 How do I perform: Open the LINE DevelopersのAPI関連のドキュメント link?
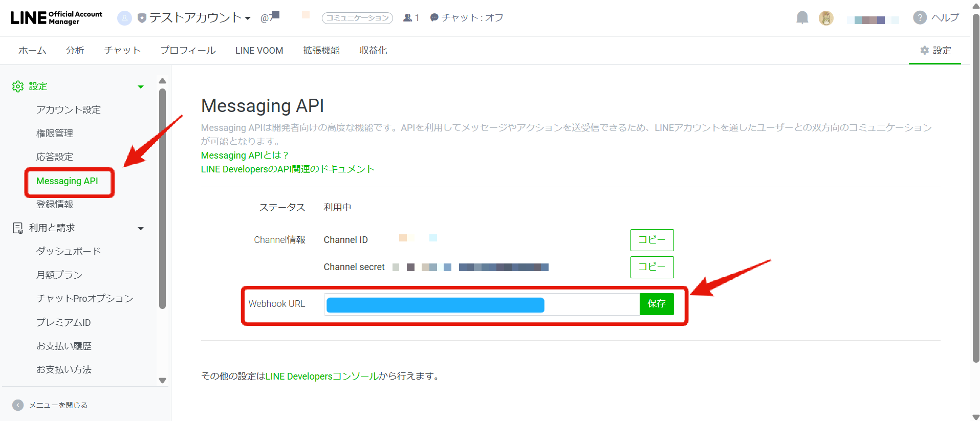[288, 169]
